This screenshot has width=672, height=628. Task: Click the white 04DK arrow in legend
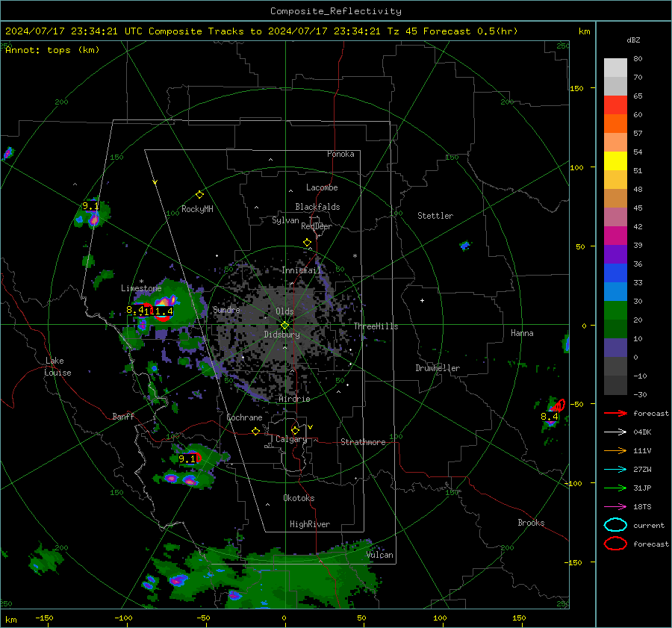click(x=616, y=432)
